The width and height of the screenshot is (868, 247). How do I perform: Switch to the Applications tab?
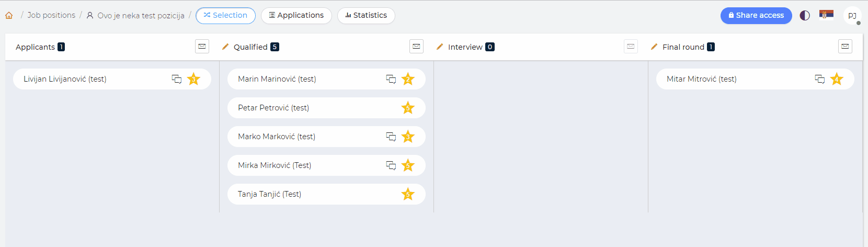click(x=296, y=16)
